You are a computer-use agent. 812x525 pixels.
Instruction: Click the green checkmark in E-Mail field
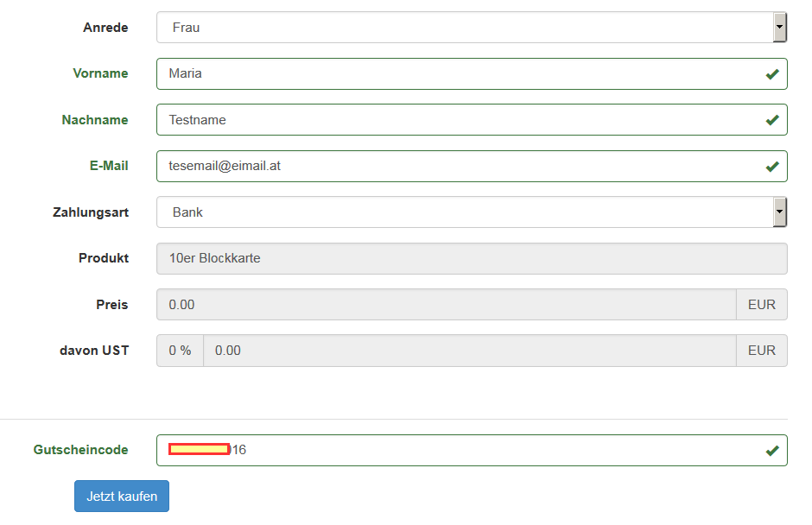click(x=772, y=167)
